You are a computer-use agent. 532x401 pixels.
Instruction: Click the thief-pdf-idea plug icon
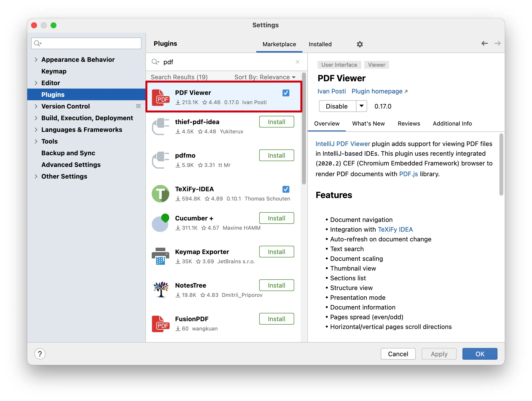160,127
